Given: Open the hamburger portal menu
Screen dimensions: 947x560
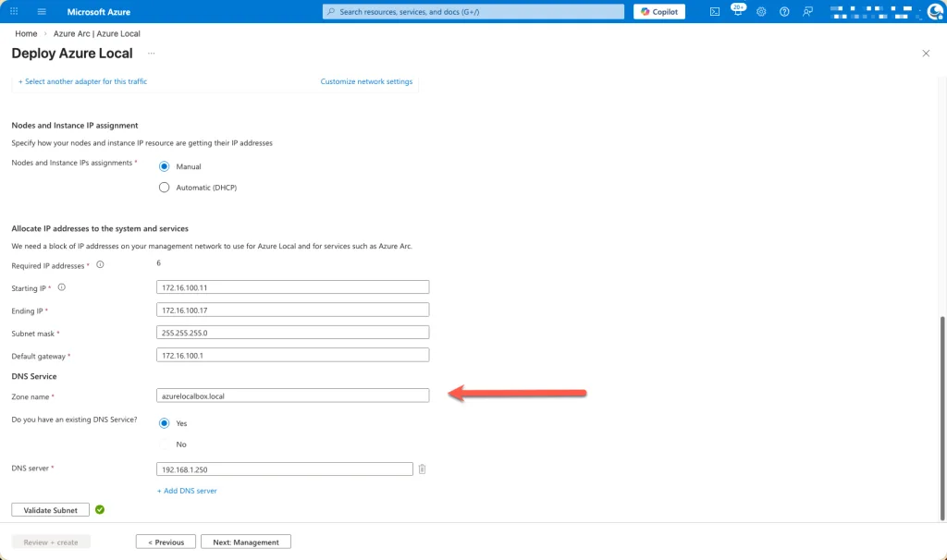Looking at the screenshot, I should pos(42,12).
